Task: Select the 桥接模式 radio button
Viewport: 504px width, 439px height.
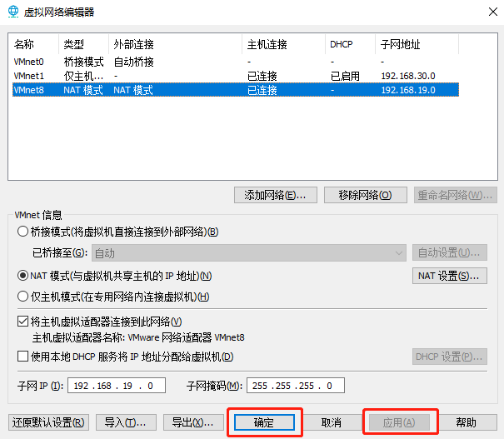Action: click(x=22, y=232)
